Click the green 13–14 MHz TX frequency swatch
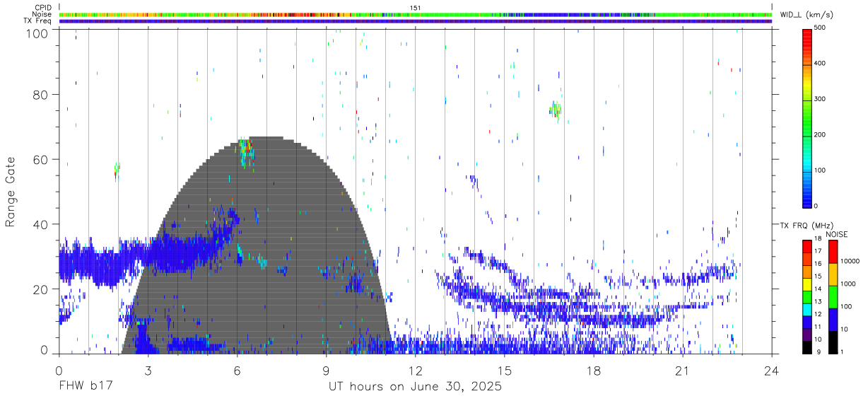The height and width of the screenshot is (401, 868). 807,296
